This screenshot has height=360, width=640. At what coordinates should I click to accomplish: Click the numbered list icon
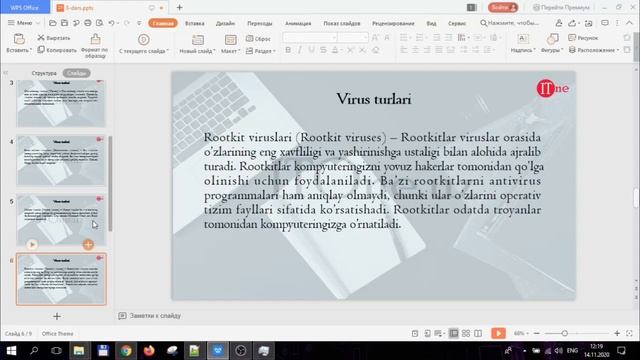coord(419,38)
